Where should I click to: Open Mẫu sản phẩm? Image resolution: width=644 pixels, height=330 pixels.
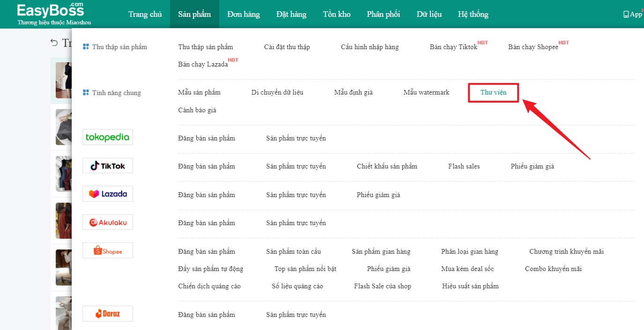tap(200, 92)
